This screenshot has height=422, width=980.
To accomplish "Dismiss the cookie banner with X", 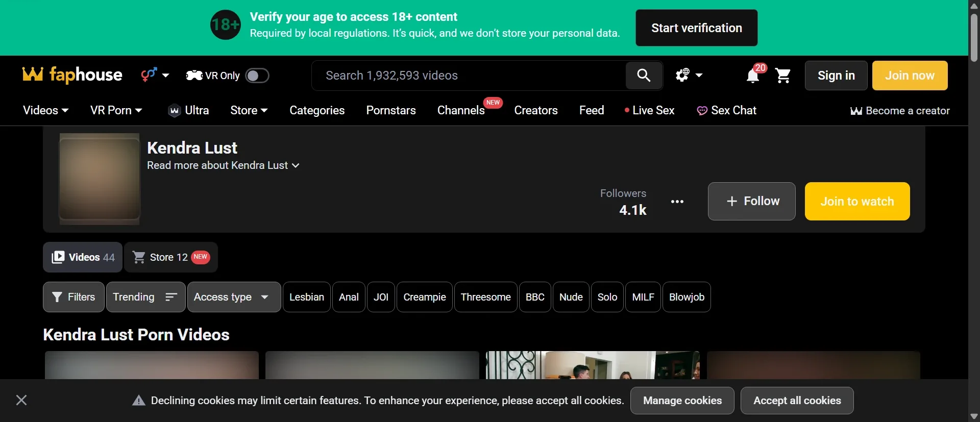I will point(21,400).
